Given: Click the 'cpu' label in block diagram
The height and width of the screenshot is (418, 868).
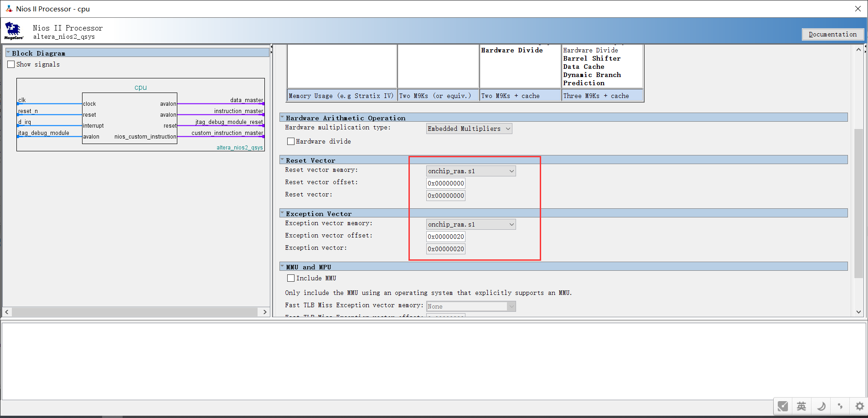Looking at the screenshot, I should (x=140, y=88).
